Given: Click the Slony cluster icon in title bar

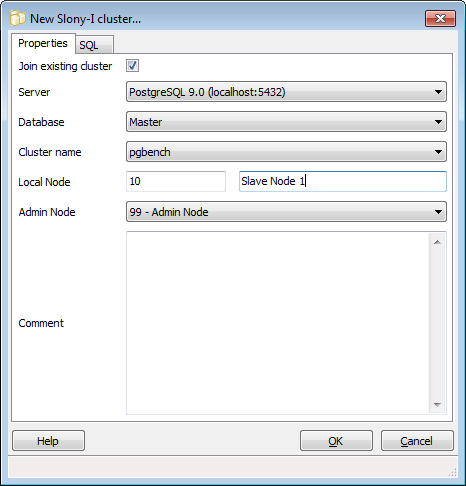Looking at the screenshot, I should point(18,18).
